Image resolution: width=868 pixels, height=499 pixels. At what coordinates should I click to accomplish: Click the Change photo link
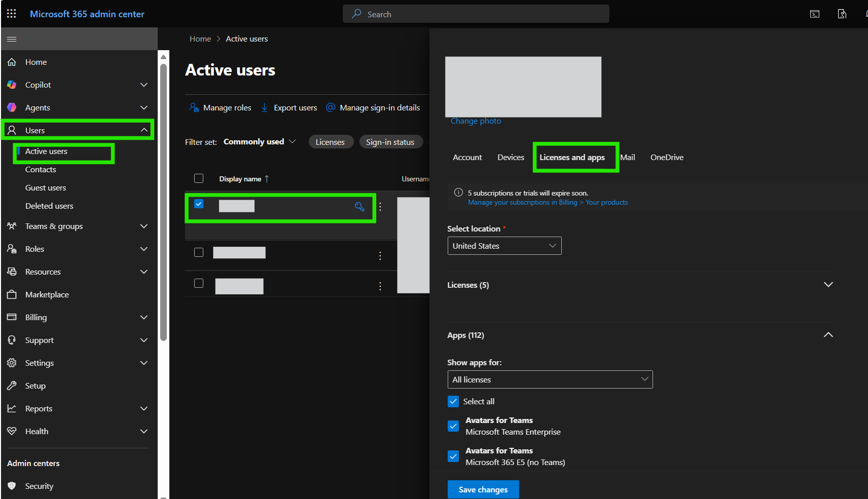pos(476,121)
